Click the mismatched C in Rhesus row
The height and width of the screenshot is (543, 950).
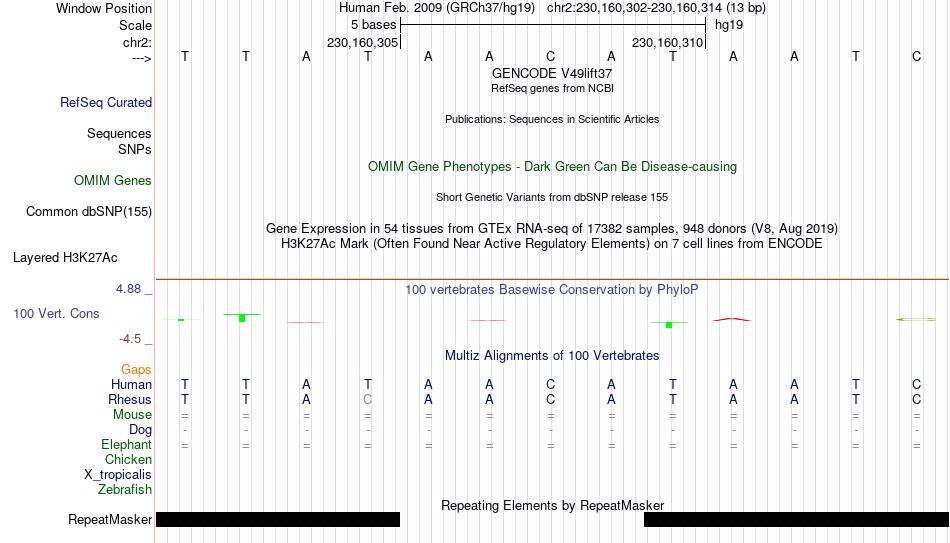click(x=367, y=399)
